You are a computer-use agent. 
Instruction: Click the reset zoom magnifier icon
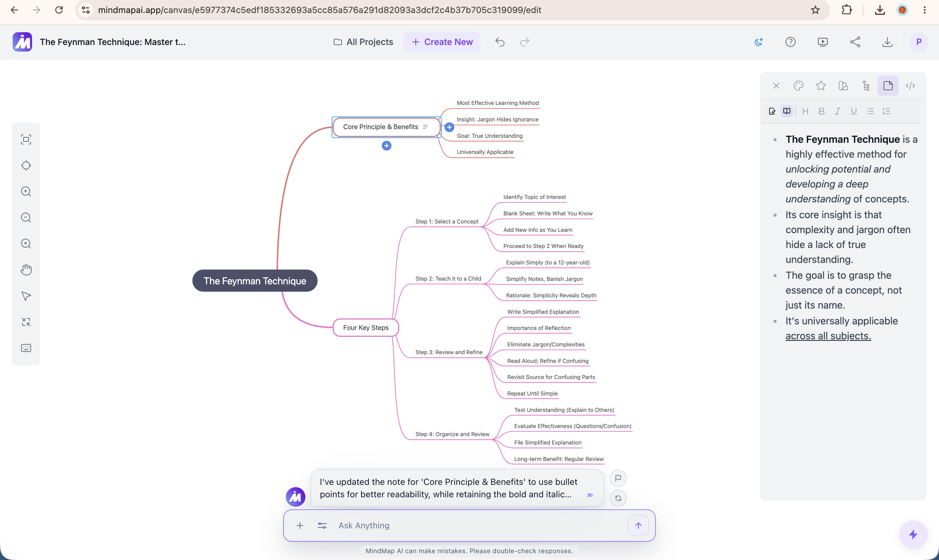point(26,243)
